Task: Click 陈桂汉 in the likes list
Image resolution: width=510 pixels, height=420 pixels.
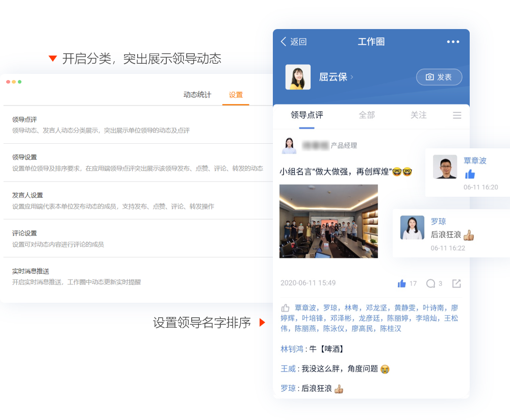Action: [x=390, y=328]
